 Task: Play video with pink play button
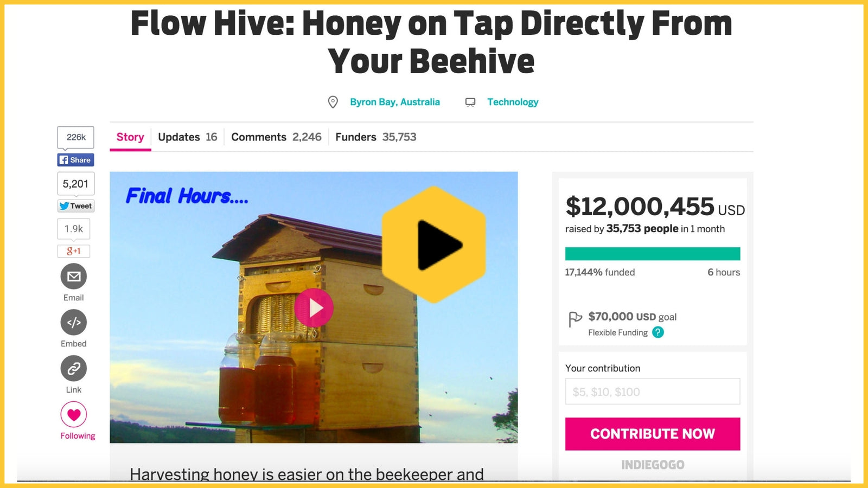(314, 308)
